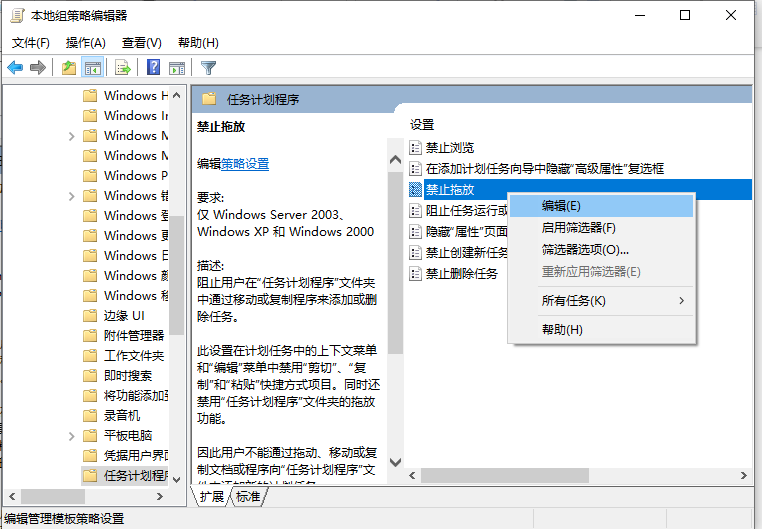Screen dimensions: 762x529
Task: Switch to the 标准 tab
Action: 247,497
